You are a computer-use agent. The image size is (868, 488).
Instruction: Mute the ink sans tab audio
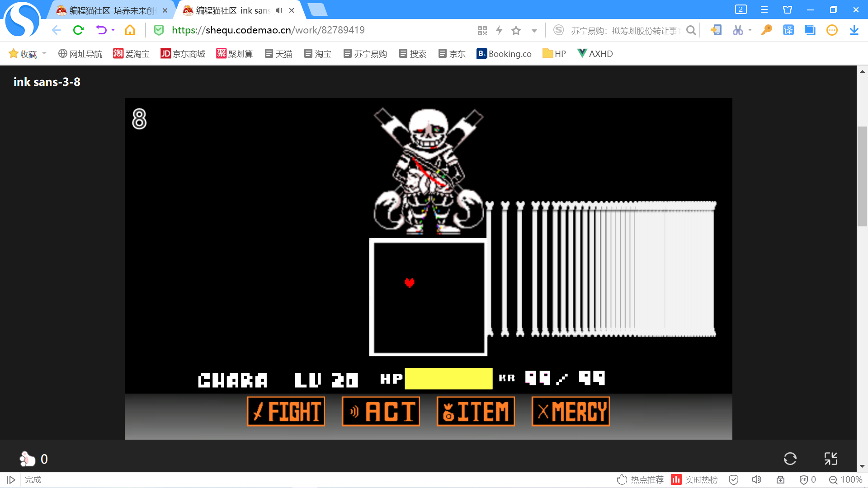pos(278,10)
